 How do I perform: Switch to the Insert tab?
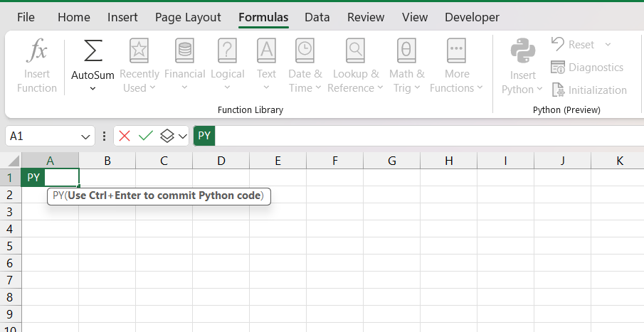[122, 17]
